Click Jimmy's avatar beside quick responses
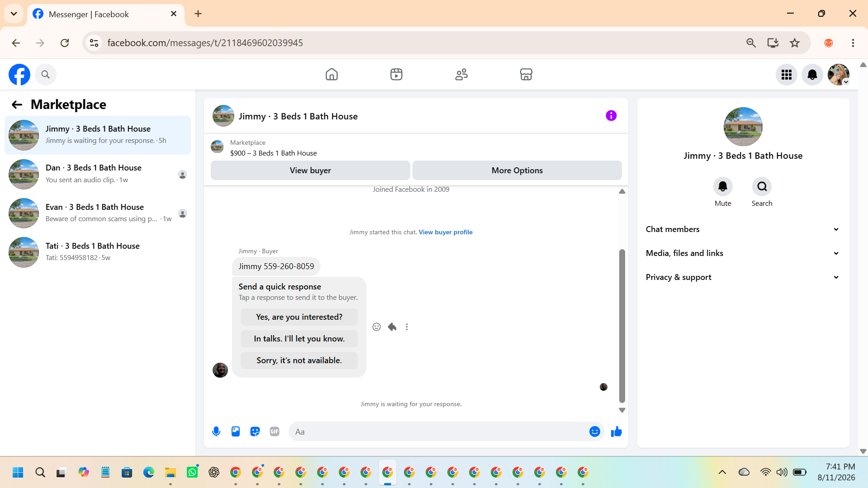 220,370
